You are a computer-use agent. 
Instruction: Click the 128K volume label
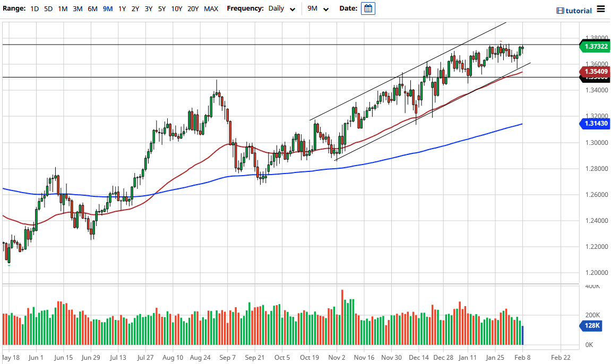pyautogui.click(x=591, y=325)
